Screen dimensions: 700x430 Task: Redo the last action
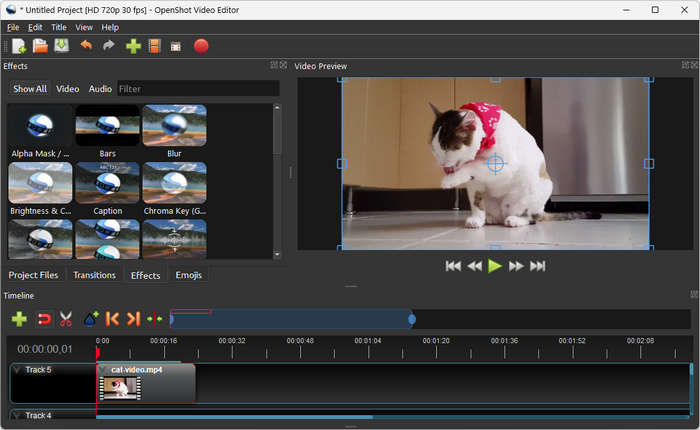pyautogui.click(x=108, y=46)
